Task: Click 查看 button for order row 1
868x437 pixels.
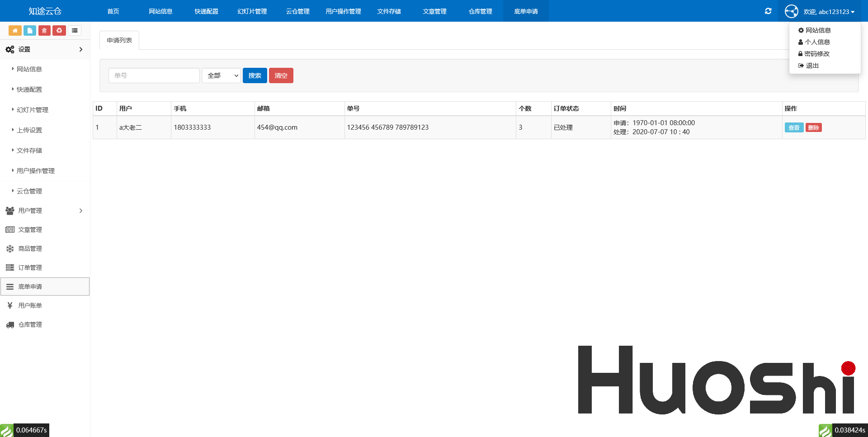Action: 794,127
